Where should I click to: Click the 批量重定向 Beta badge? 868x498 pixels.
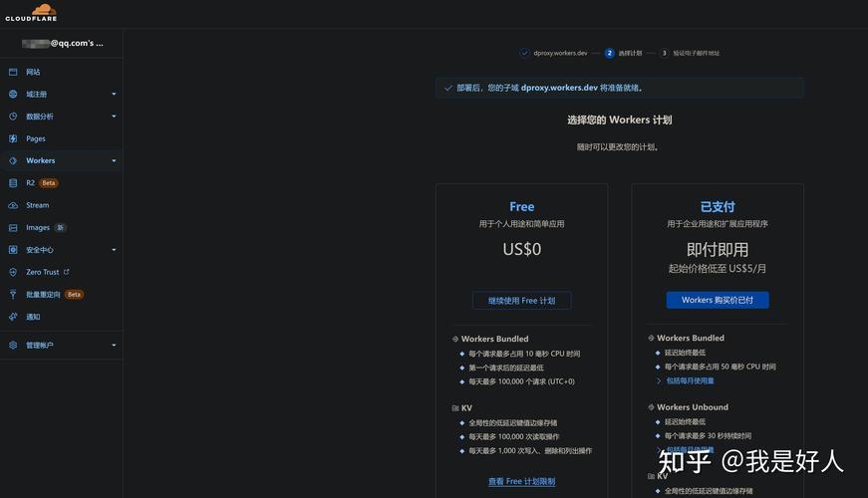(x=74, y=295)
